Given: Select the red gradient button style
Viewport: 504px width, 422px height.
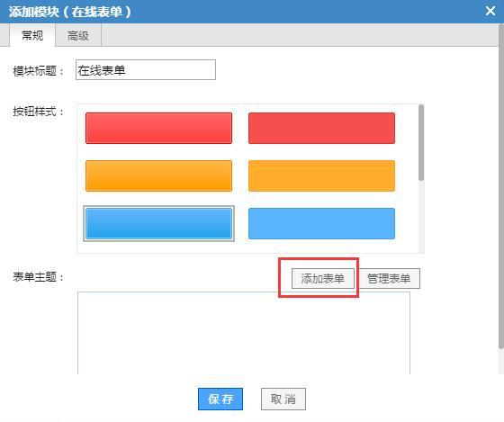Looking at the screenshot, I should click(158, 128).
